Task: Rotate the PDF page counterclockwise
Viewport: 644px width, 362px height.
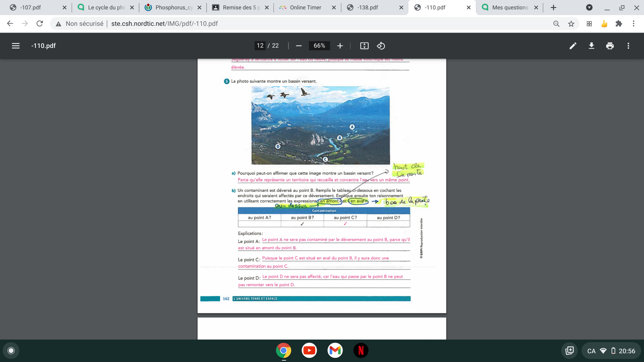Action: 381,46
